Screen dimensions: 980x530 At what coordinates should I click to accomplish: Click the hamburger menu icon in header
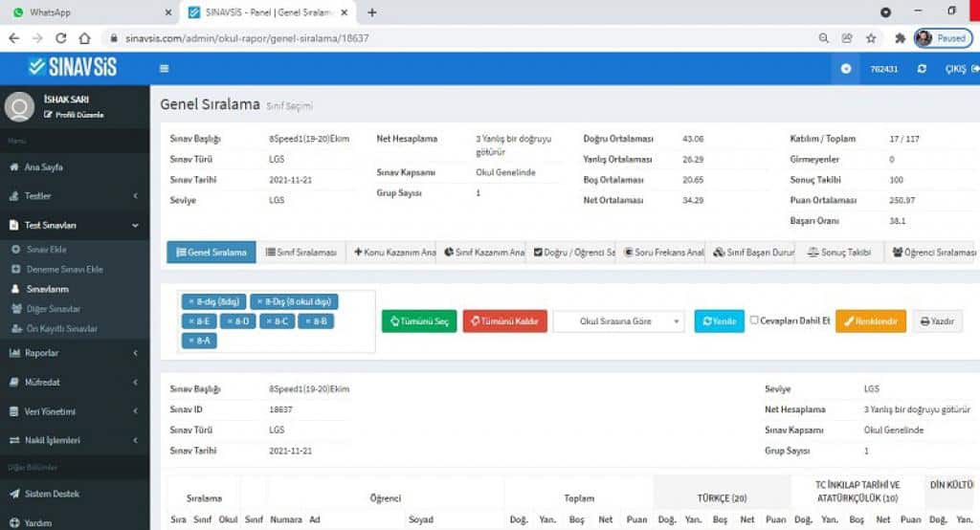pyautogui.click(x=164, y=68)
